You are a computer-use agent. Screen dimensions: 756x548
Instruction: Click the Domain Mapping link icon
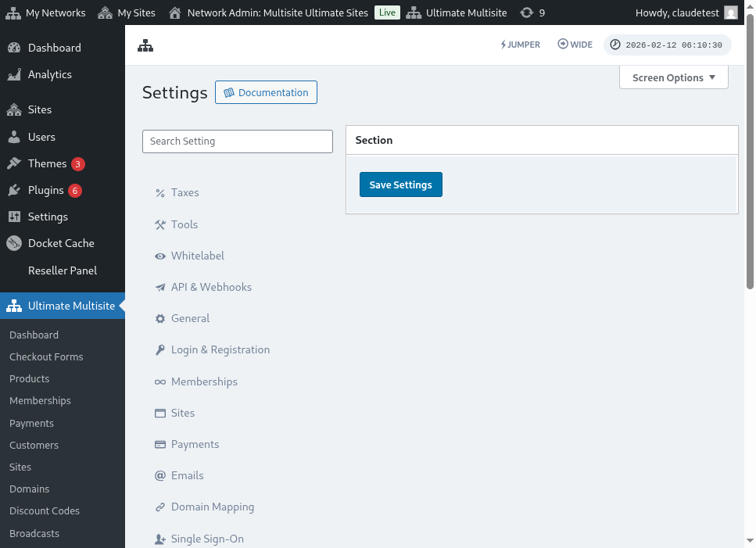pyautogui.click(x=160, y=507)
